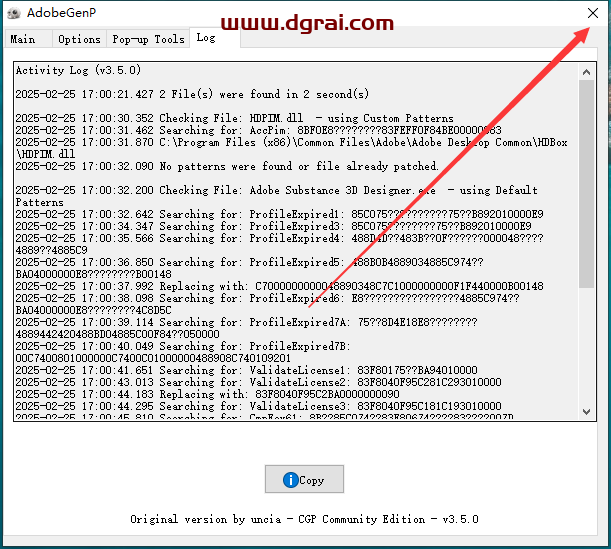Select the Log tab

click(x=215, y=37)
